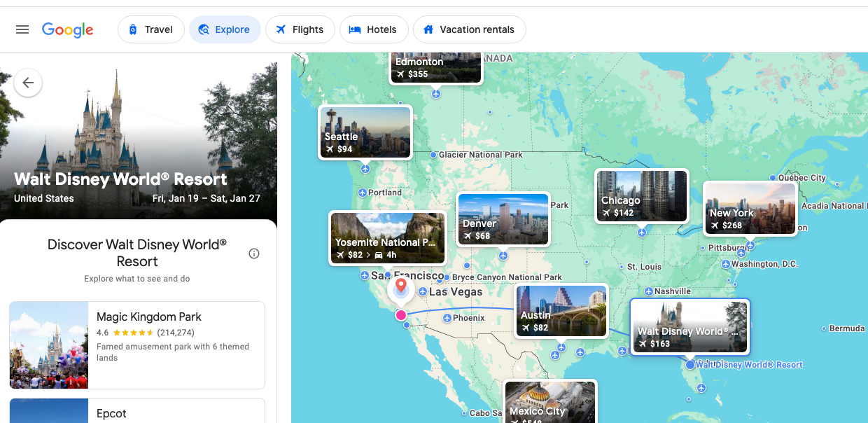Click the St. Louis map dot
Viewport: 868px width, 423px height.
point(622,267)
